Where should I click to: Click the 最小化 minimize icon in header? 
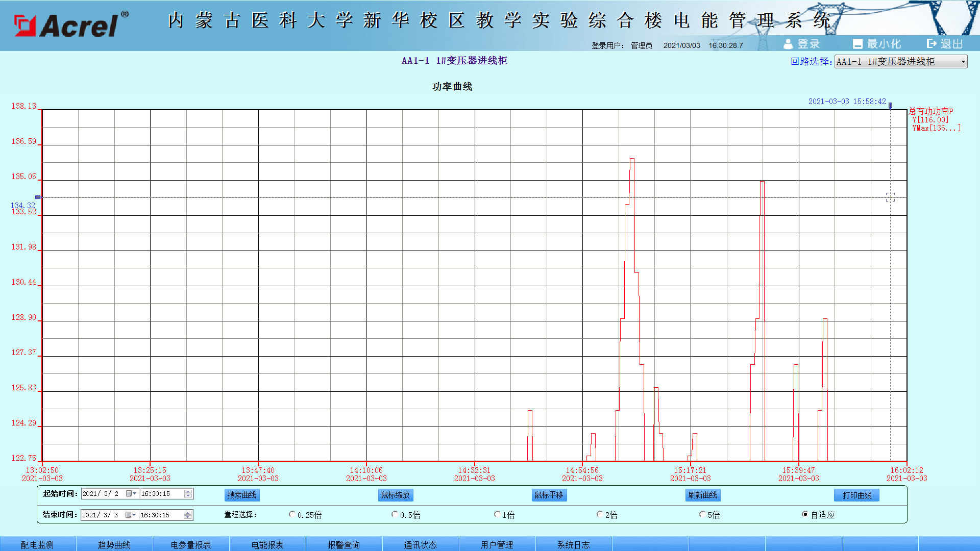[x=857, y=44]
